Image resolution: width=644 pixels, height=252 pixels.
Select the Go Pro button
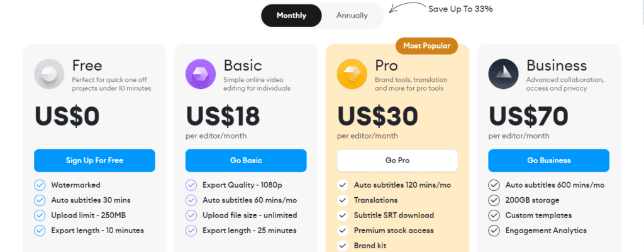pos(397,161)
